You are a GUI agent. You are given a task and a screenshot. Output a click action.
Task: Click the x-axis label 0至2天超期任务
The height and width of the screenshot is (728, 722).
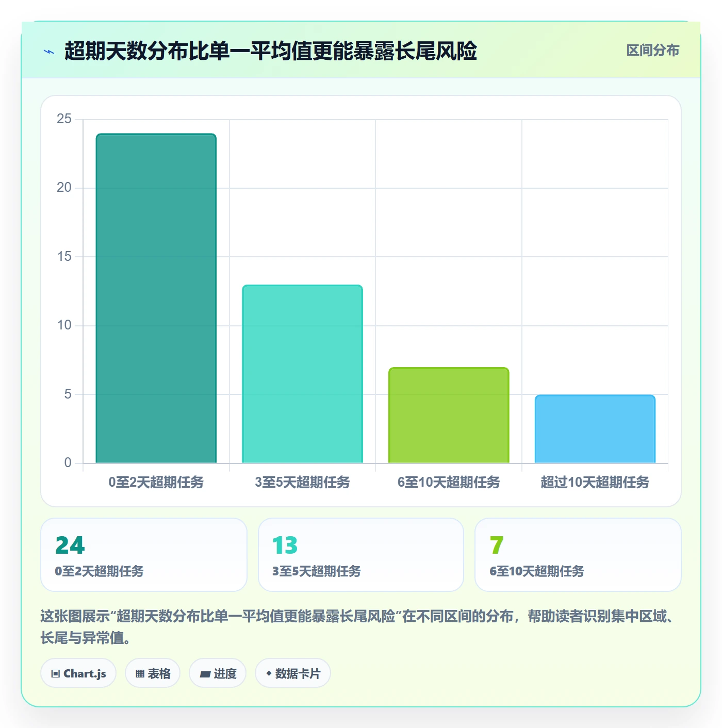click(156, 482)
